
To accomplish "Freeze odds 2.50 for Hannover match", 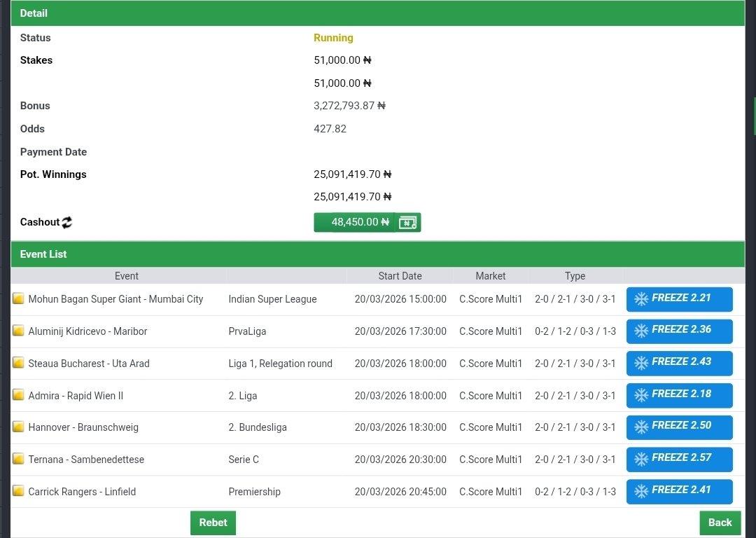I will [x=679, y=427].
